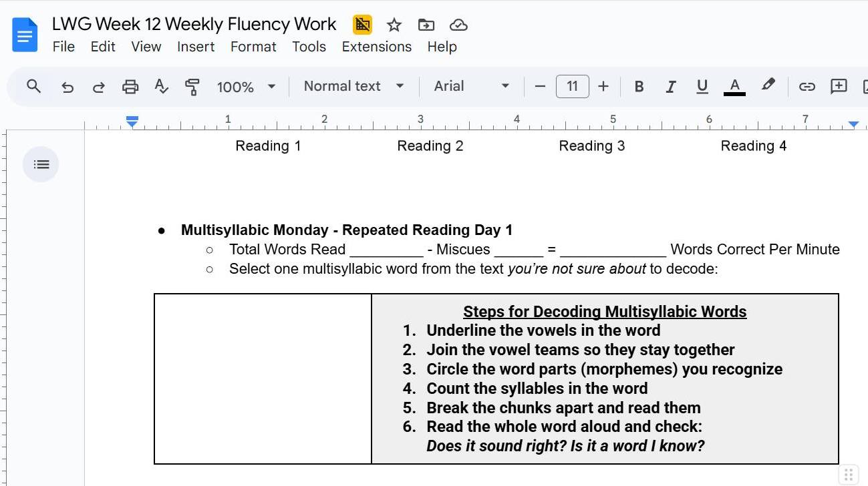Activate the paint format tool
The width and height of the screenshot is (868, 486).
tap(192, 87)
